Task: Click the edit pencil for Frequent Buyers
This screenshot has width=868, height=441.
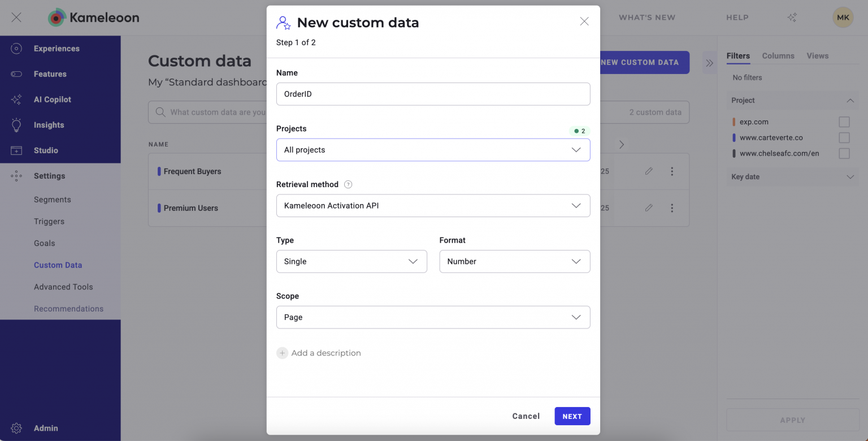Action: (649, 171)
